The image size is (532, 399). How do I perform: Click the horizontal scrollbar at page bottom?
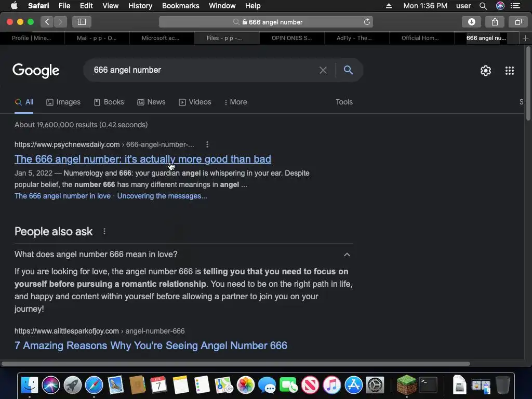236,363
